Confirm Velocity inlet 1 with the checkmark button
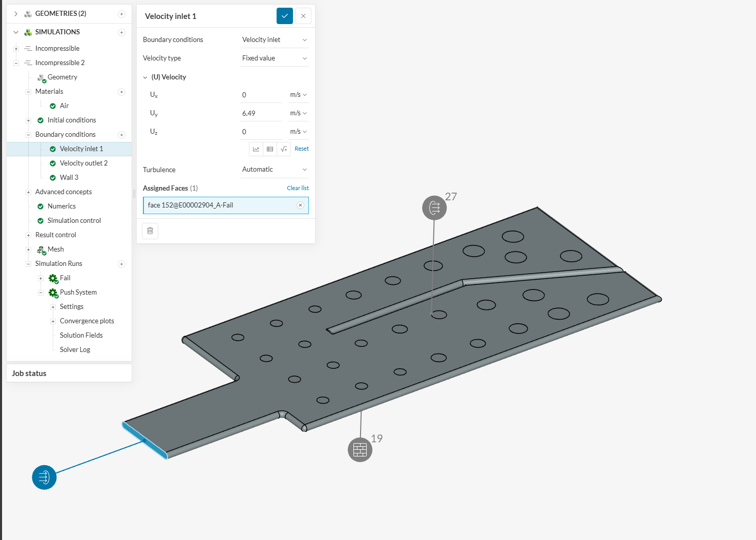Screen dimensions: 756x540 [285, 16]
